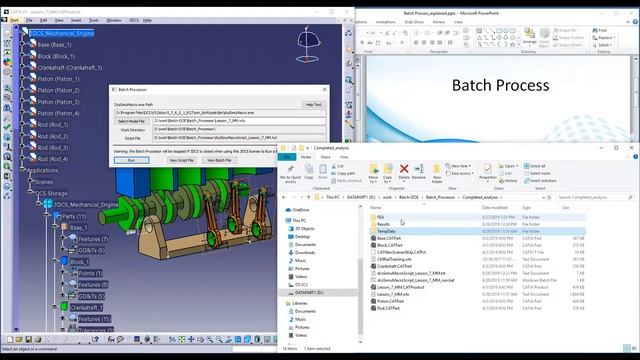640x360 pixels.
Task: Click the Explorer help question mark icon
Action: tap(635, 157)
